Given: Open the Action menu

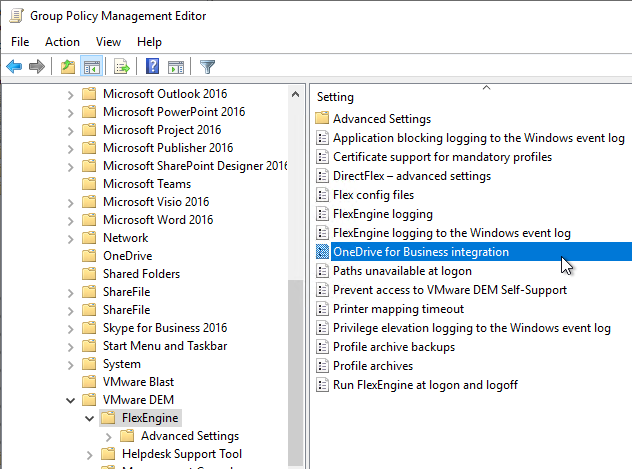Looking at the screenshot, I should tap(62, 42).
